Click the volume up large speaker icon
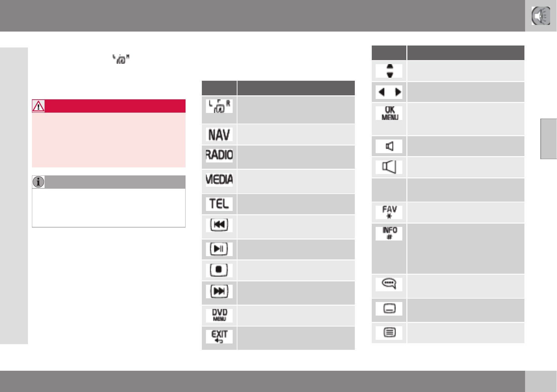 [x=389, y=167]
